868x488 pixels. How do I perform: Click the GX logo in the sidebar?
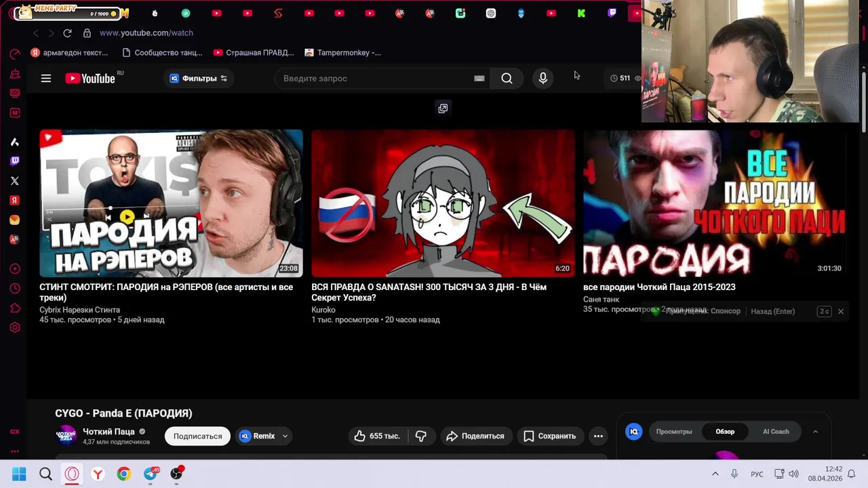click(x=15, y=432)
